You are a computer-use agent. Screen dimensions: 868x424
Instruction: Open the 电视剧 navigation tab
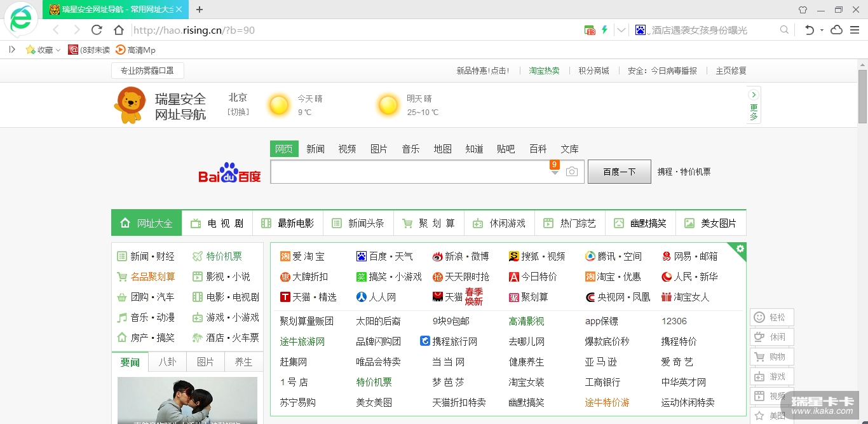tap(217, 223)
